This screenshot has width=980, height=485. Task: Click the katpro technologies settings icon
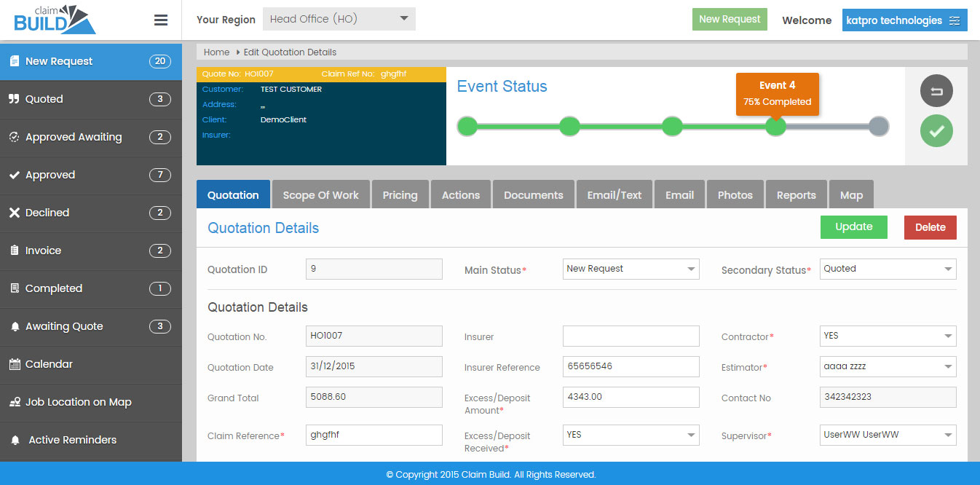[955, 20]
